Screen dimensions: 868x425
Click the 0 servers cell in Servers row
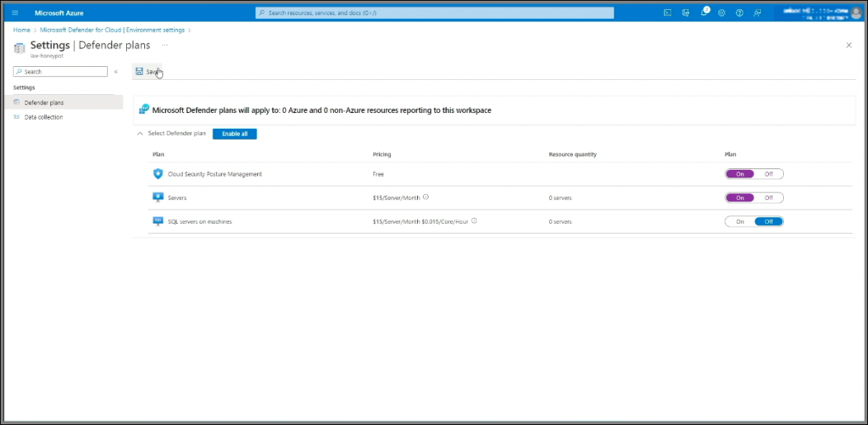[560, 198]
